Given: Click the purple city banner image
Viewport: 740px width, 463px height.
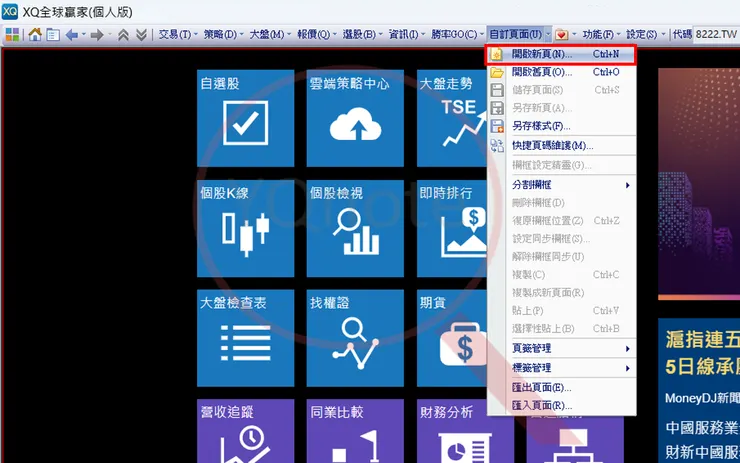Looking at the screenshot, I should [699, 184].
